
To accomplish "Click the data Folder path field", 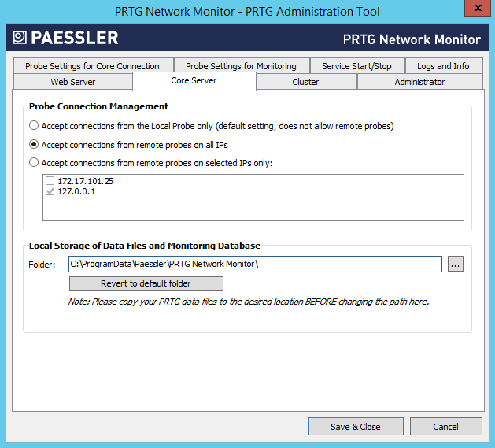I will tap(254, 265).
